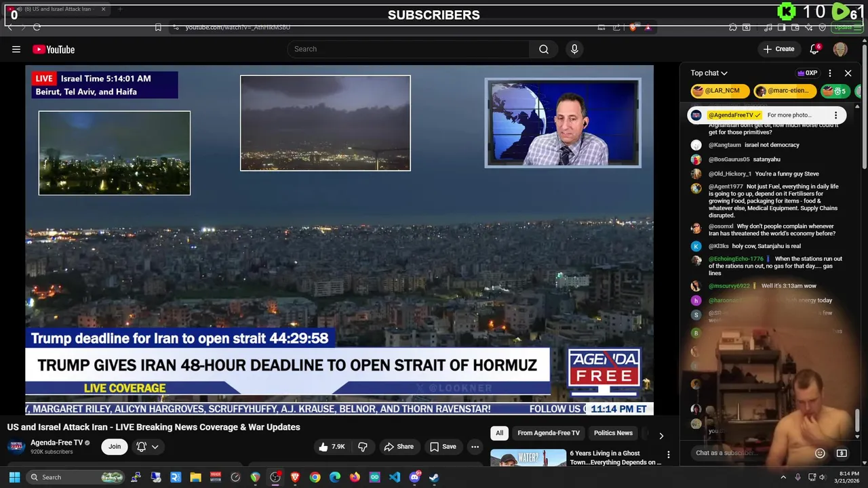Toggle the browser sidebar panel icon
The height and width of the screenshot is (488, 868).
(781, 27)
